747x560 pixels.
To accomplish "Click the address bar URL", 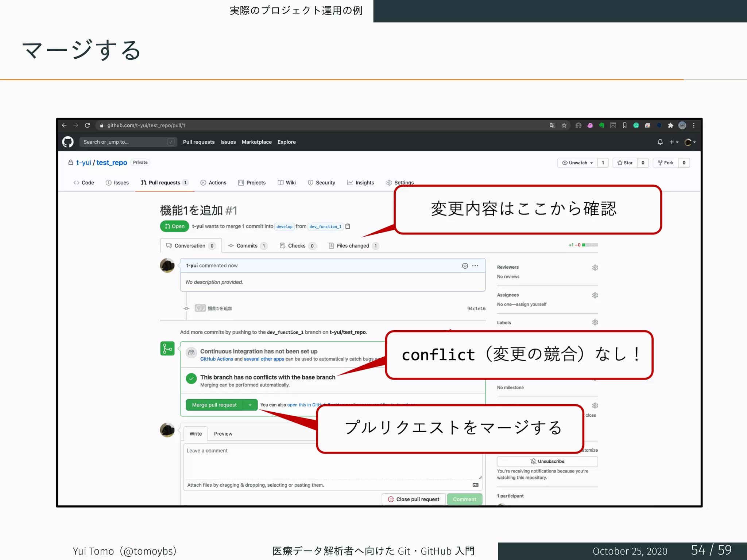I will tap(146, 125).
